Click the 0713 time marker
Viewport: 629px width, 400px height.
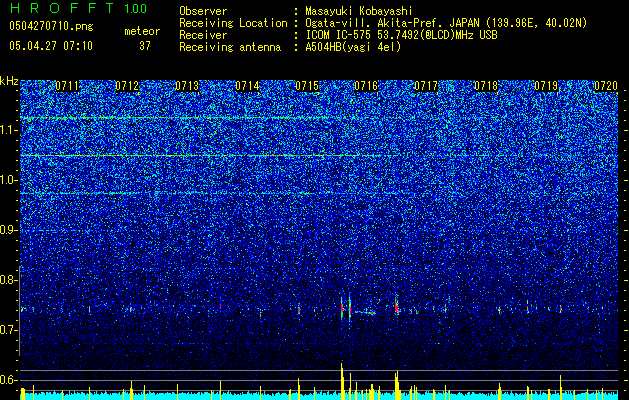[187, 86]
